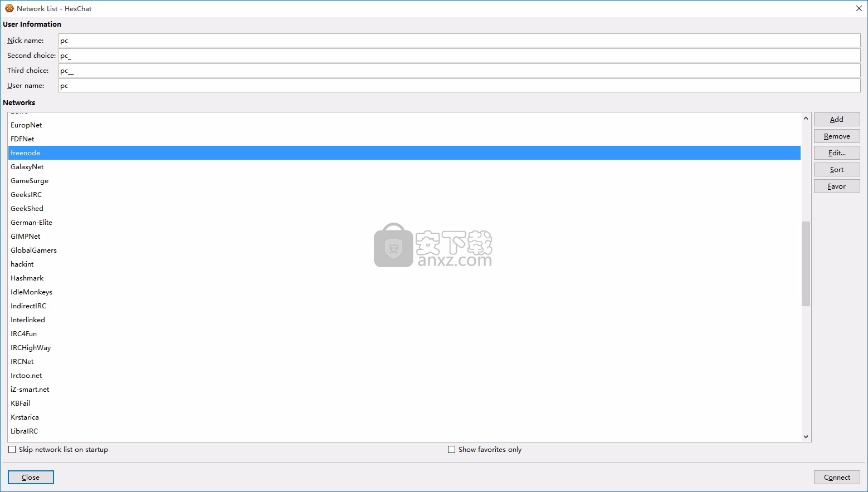The image size is (868, 492).
Task: Remove the selected network
Action: [x=837, y=136]
